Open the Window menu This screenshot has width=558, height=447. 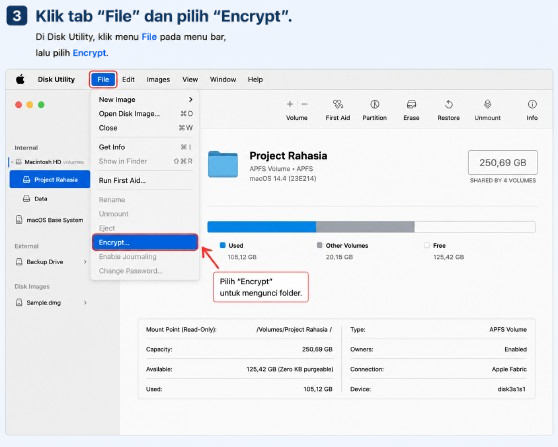click(x=223, y=79)
